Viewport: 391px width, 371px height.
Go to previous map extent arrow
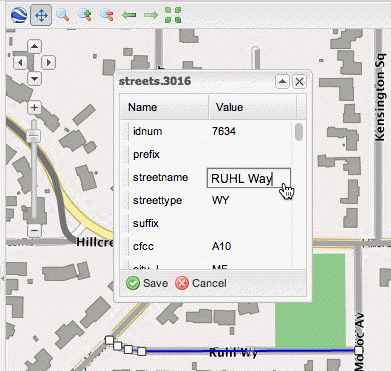(129, 15)
